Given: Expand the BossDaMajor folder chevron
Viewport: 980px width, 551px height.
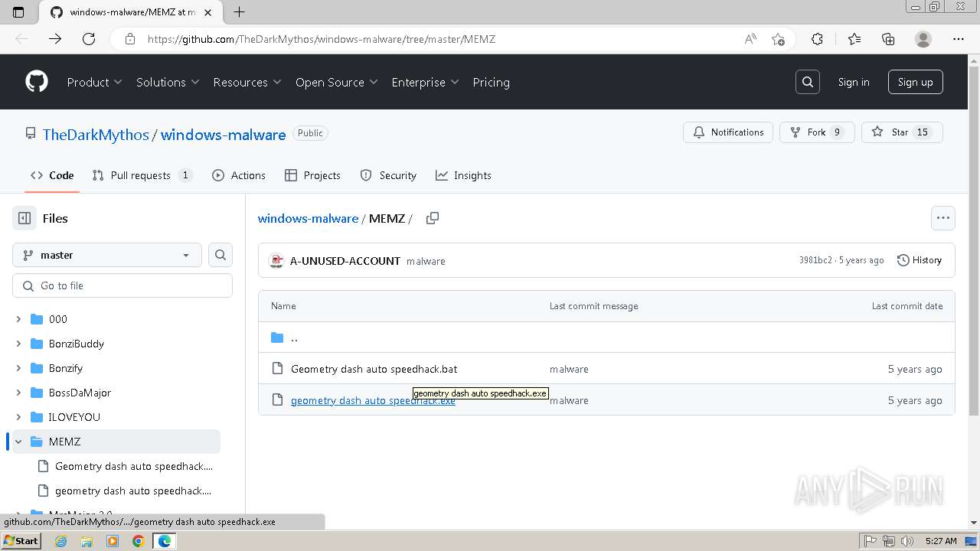Looking at the screenshot, I should coord(19,393).
